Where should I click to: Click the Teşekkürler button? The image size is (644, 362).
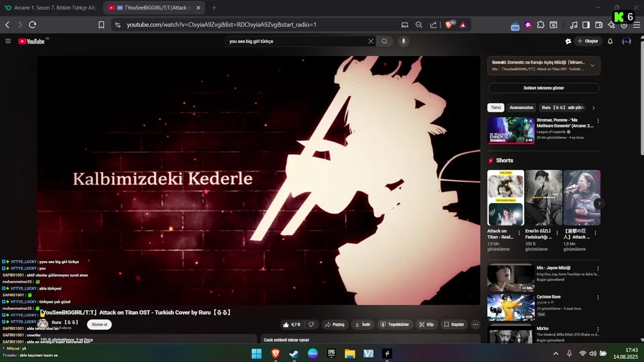click(394, 325)
